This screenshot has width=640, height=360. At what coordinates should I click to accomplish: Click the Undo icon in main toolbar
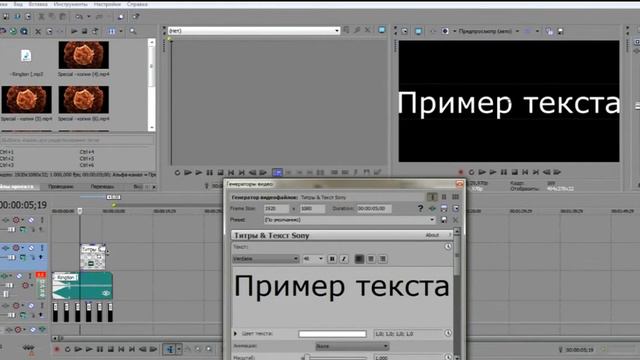click(x=79, y=17)
